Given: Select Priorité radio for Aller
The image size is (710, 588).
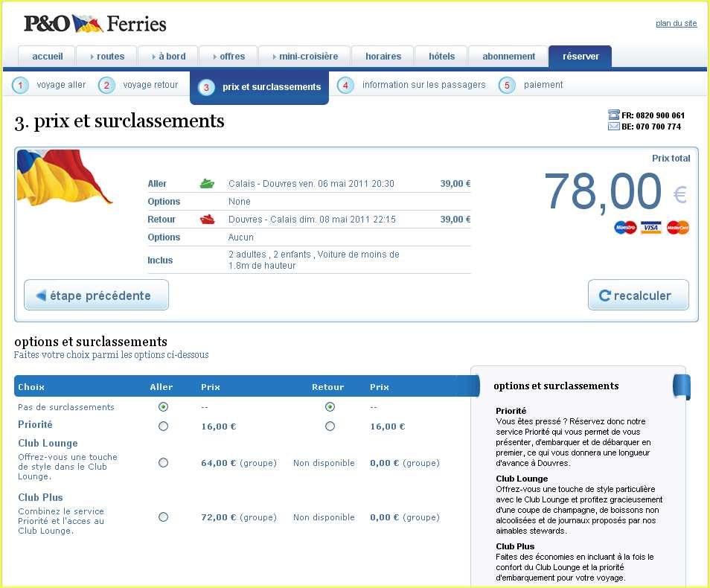Looking at the screenshot, I should point(164,426).
